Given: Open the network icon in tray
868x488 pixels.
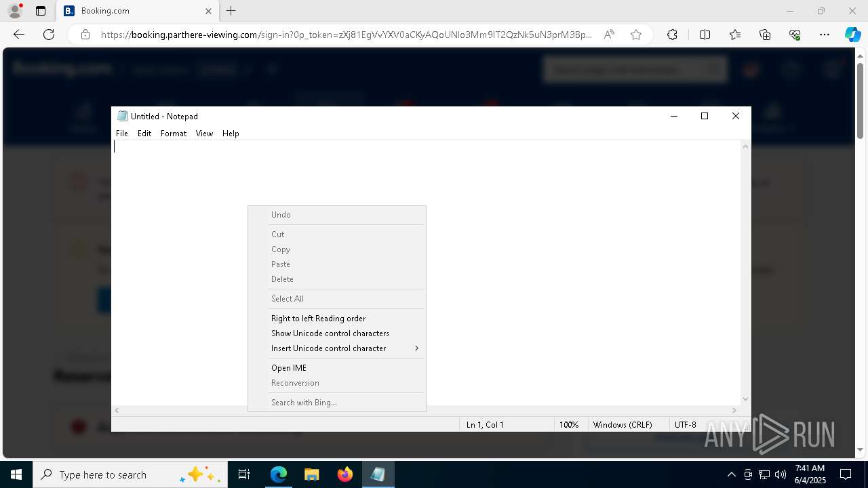Looking at the screenshot, I should coord(764,474).
